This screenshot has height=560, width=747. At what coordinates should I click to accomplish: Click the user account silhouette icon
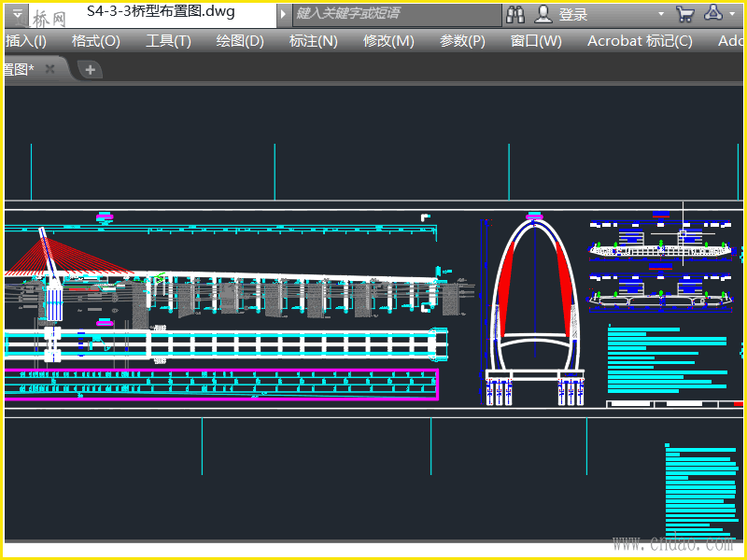(x=543, y=14)
